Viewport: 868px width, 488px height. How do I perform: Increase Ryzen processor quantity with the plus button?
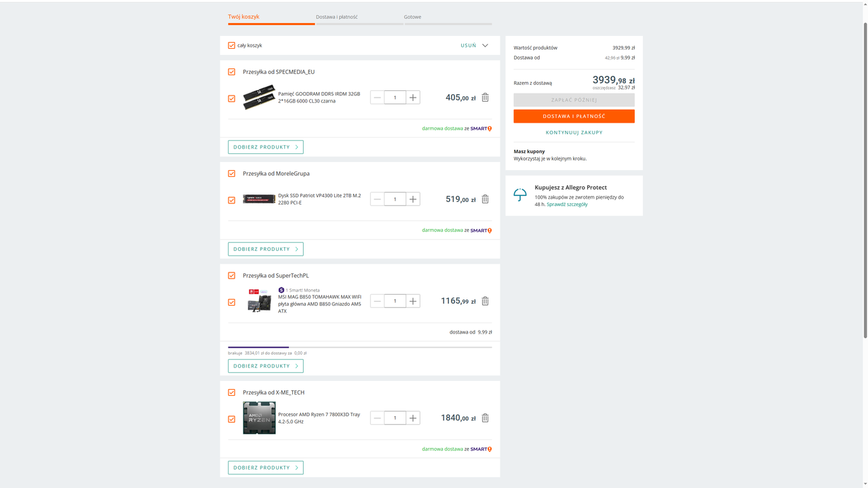412,418
